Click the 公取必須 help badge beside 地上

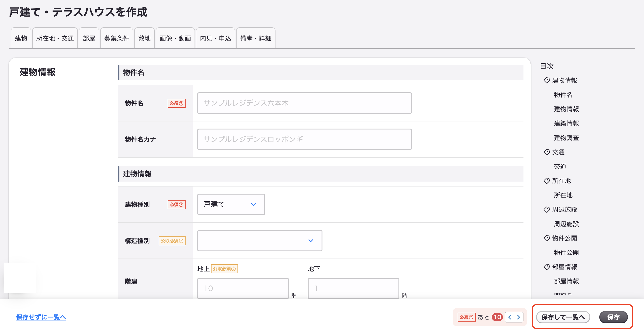(x=224, y=269)
